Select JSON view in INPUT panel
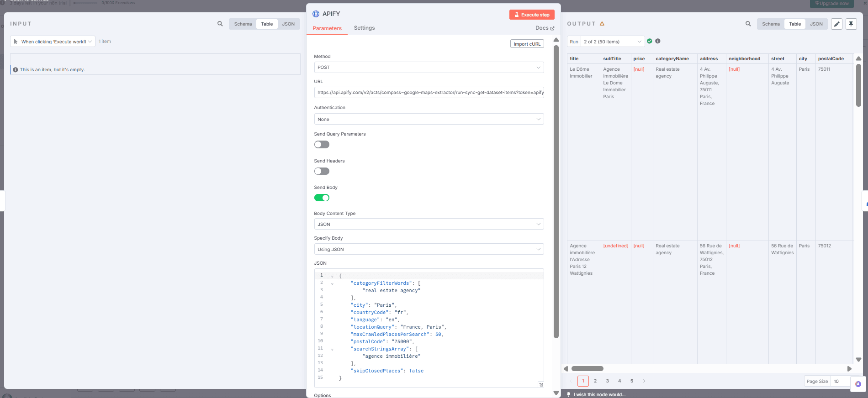The width and height of the screenshot is (868, 398). (288, 24)
